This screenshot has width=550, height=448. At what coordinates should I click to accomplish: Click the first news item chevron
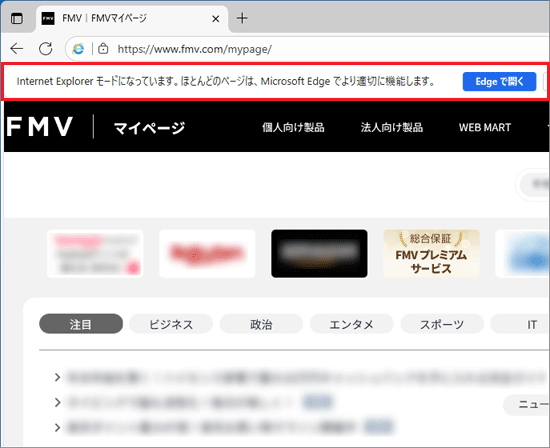[x=58, y=377]
